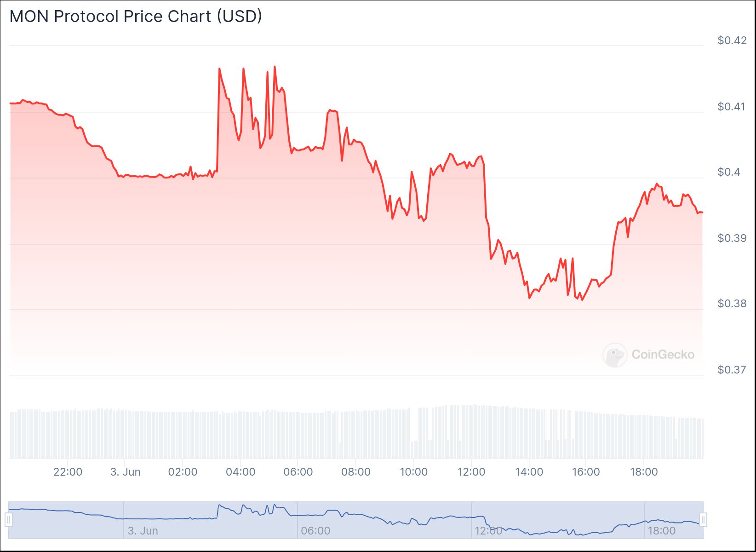Click the CoinGecko watermark text

point(663,355)
